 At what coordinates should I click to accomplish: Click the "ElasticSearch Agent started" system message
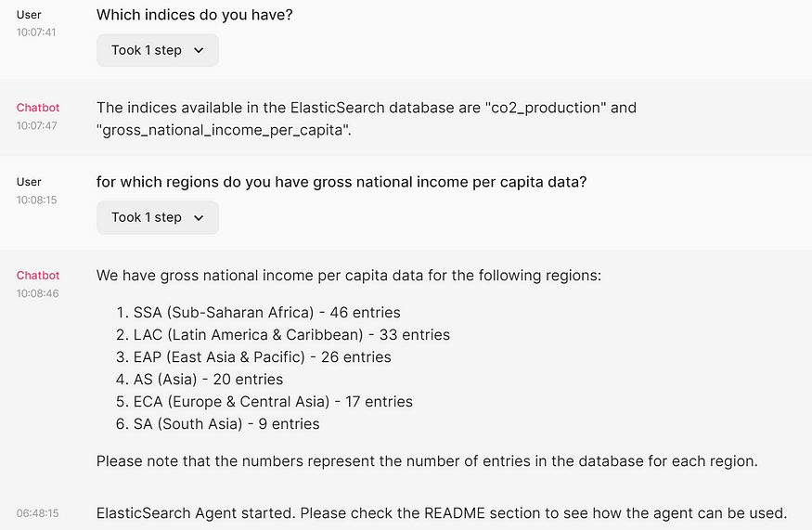441,513
